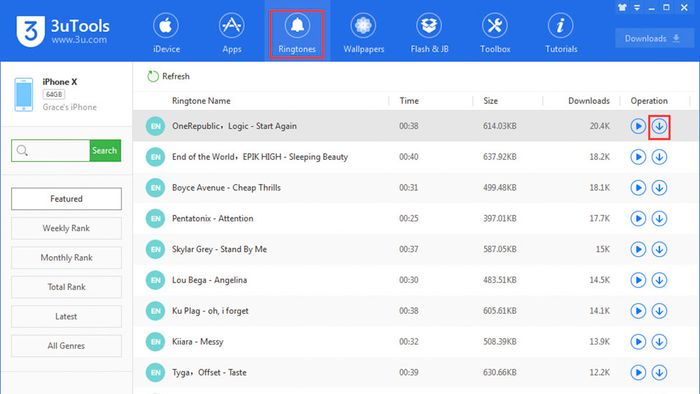Image resolution: width=700 pixels, height=394 pixels.
Task: Select the All Genres category
Action: coord(66,346)
